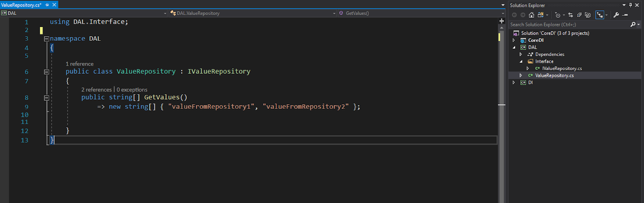Expand the IValueRepository.cs node

(x=528, y=68)
